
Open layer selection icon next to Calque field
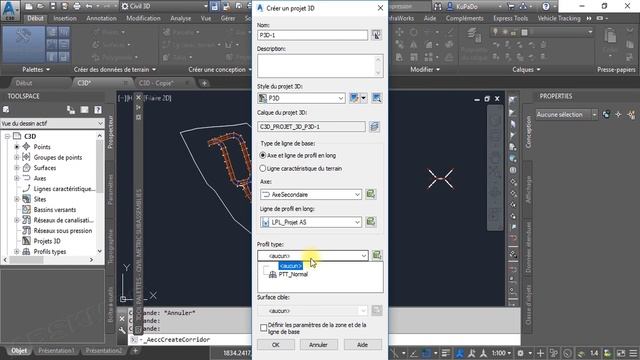click(374, 127)
